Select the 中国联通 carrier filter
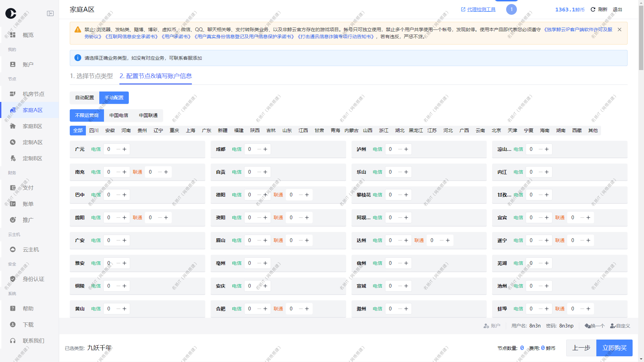Image resolution: width=644 pixels, height=362 pixels. click(x=148, y=115)
